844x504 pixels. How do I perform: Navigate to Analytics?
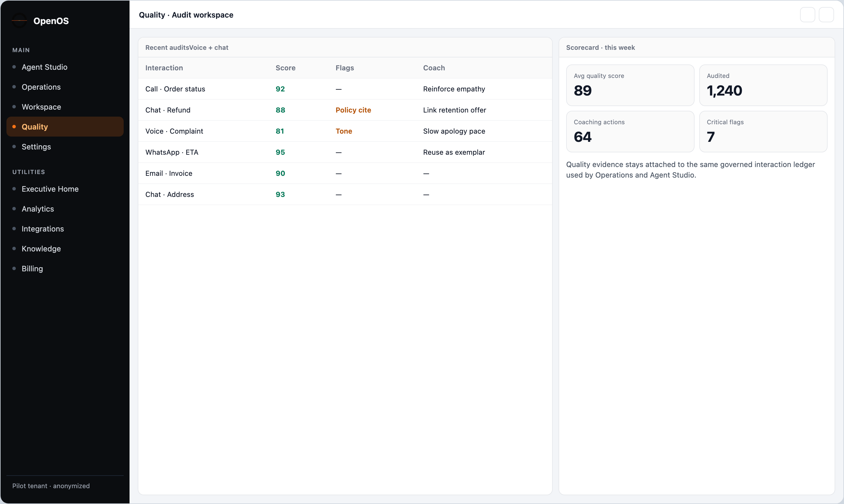[65, 209]
